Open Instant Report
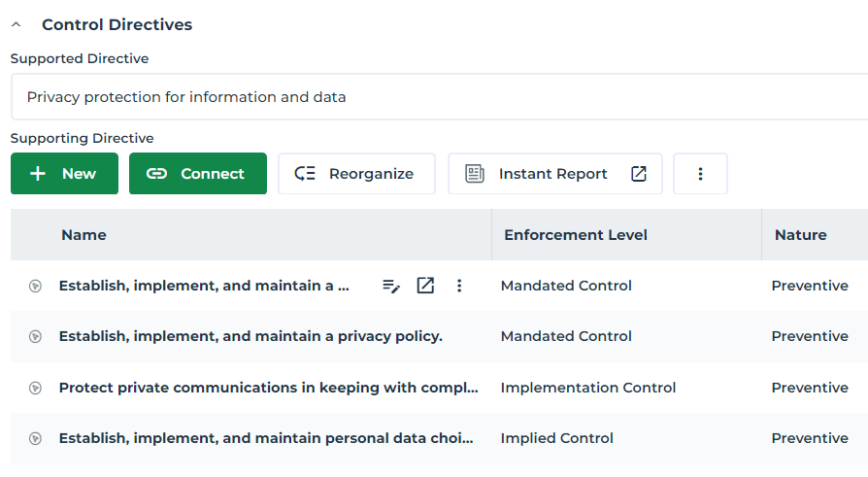The width and height of the screenshot is (868, 477). click(553, 174)
